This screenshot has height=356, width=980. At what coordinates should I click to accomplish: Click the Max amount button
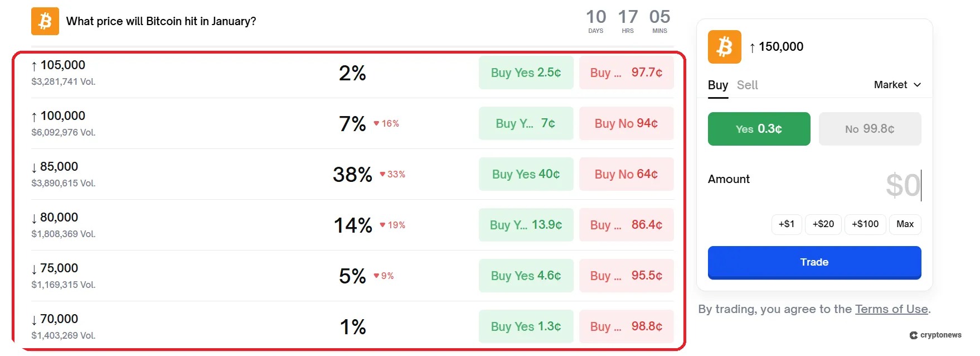coord(905,224)
